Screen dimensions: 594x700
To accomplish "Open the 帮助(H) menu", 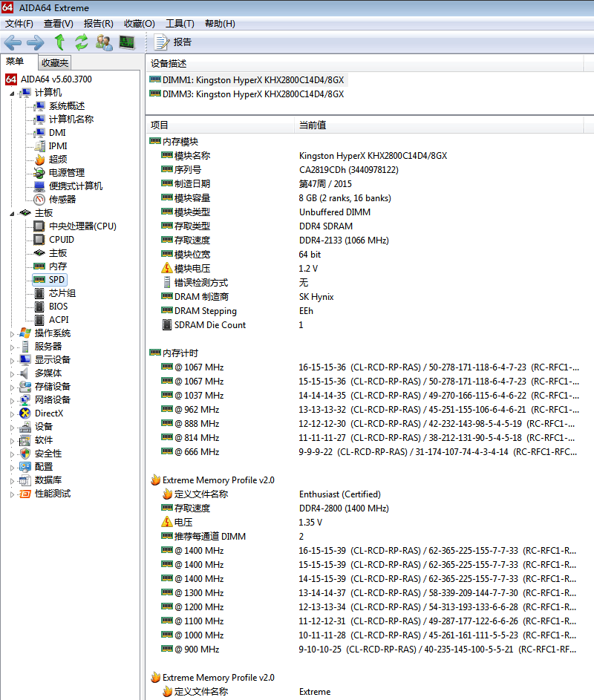I will tap(220, 24).
